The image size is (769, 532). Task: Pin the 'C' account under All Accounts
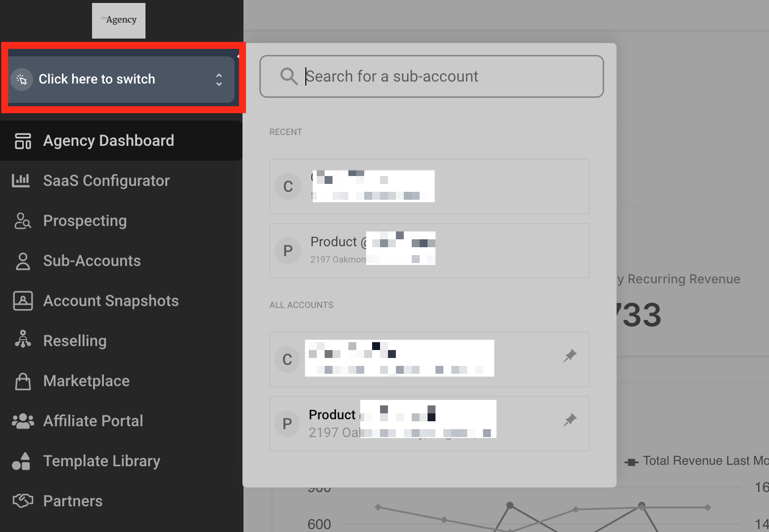pos(570,356)
